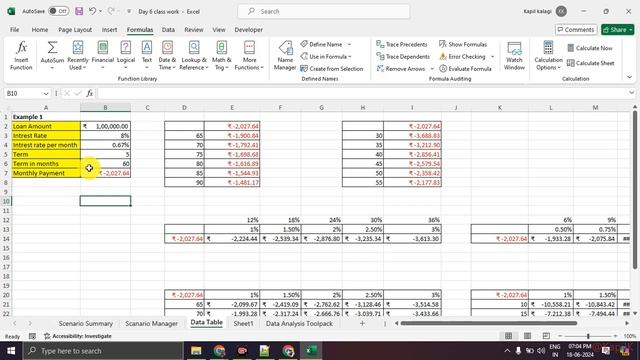Open File Explorer from the taskbar
Image resolution: width=640 pixels, height=360 pixels.
pos(196,351)
